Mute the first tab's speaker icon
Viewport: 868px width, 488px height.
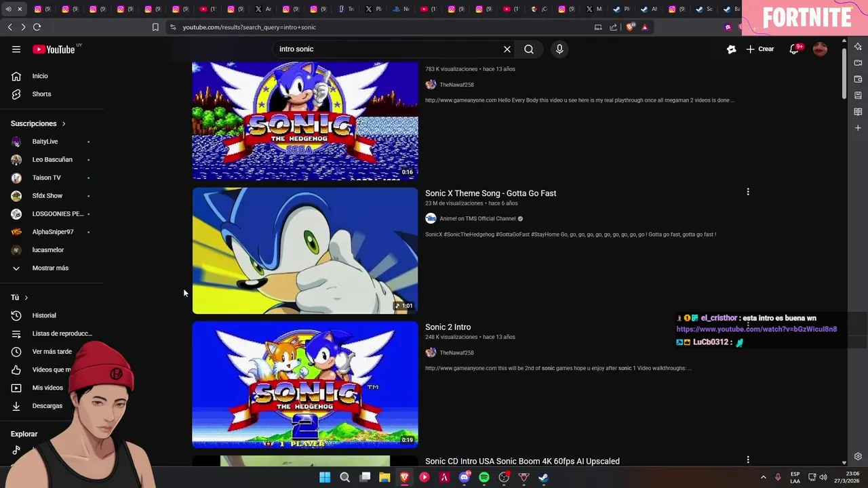[x=9, y=9]
